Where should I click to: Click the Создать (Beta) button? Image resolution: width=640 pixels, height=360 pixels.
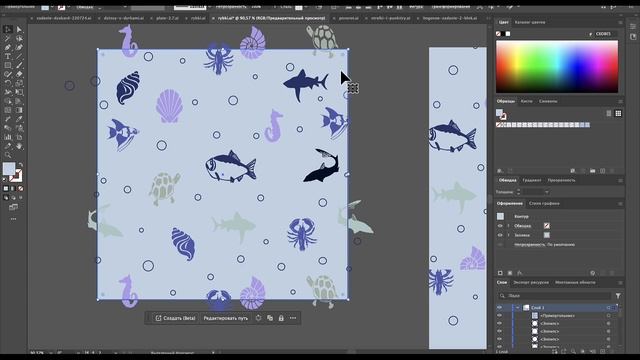[175, 318]
